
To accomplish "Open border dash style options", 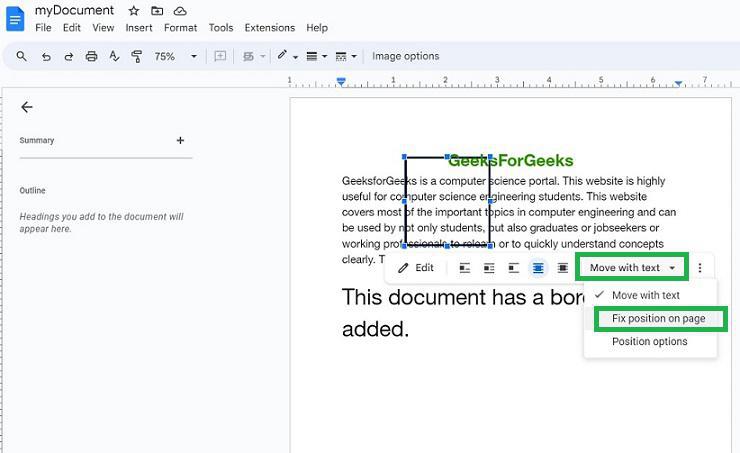I will coord(341,57).
